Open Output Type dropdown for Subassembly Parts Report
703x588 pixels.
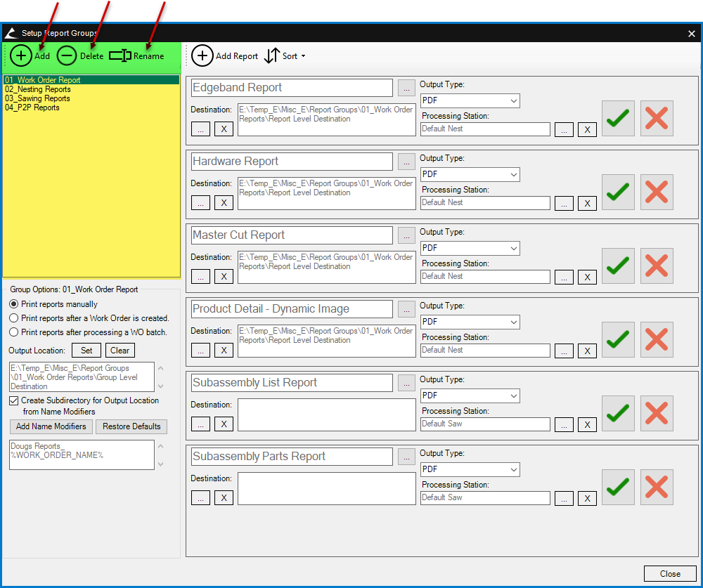click(x=470, y=469)
